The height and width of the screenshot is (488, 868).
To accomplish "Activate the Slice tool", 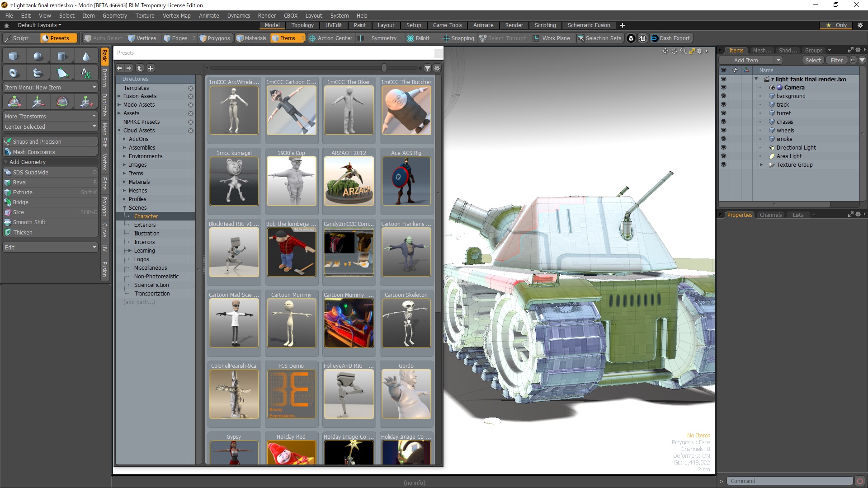I will coord(18,212).
